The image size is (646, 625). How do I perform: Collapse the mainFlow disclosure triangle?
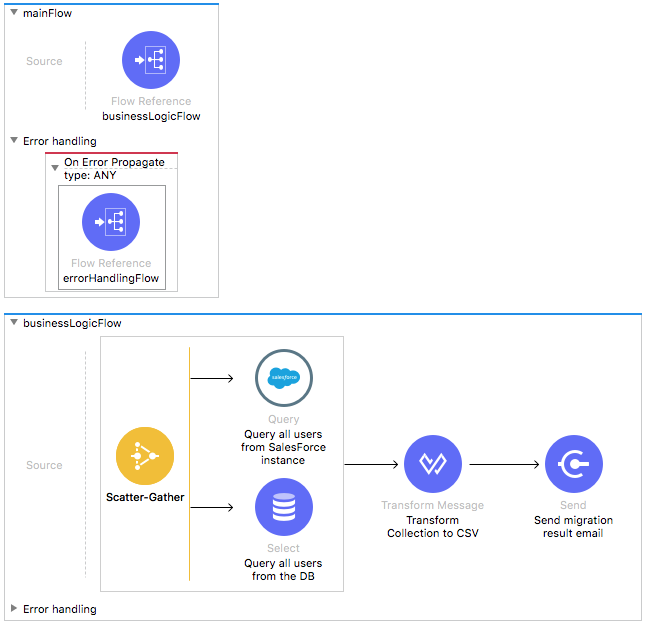[14, 13]
